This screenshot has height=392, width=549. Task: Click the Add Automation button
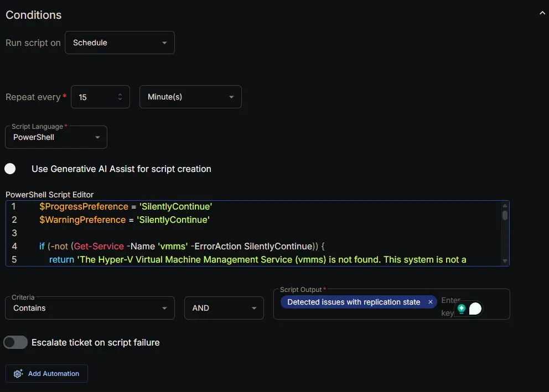pos(46,373)
